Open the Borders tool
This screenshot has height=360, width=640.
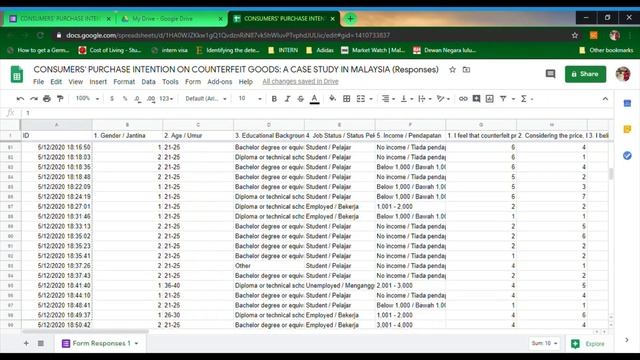(x=347, y=99)
